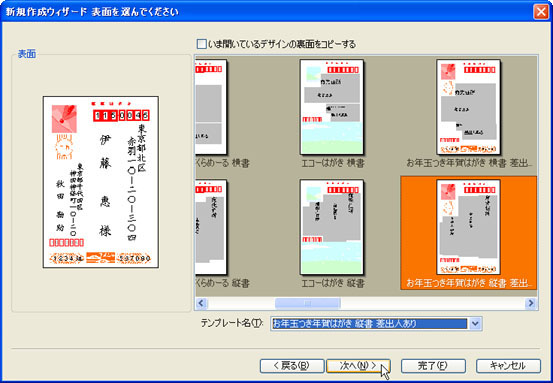Open the テンプレート名 dropdown arrow
Viewport: 553px width, 383px height.
point(475,323)
